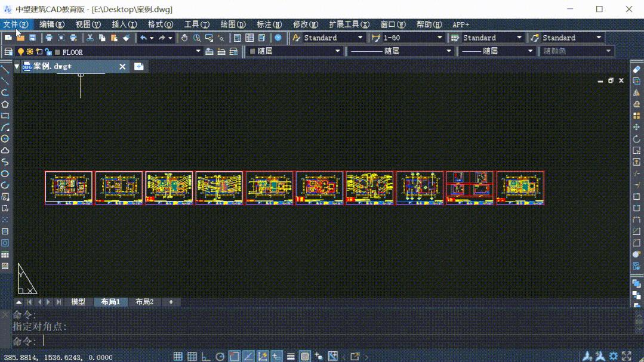
Task: Select the Revision Cloud tool
Action: coord(5,150)
